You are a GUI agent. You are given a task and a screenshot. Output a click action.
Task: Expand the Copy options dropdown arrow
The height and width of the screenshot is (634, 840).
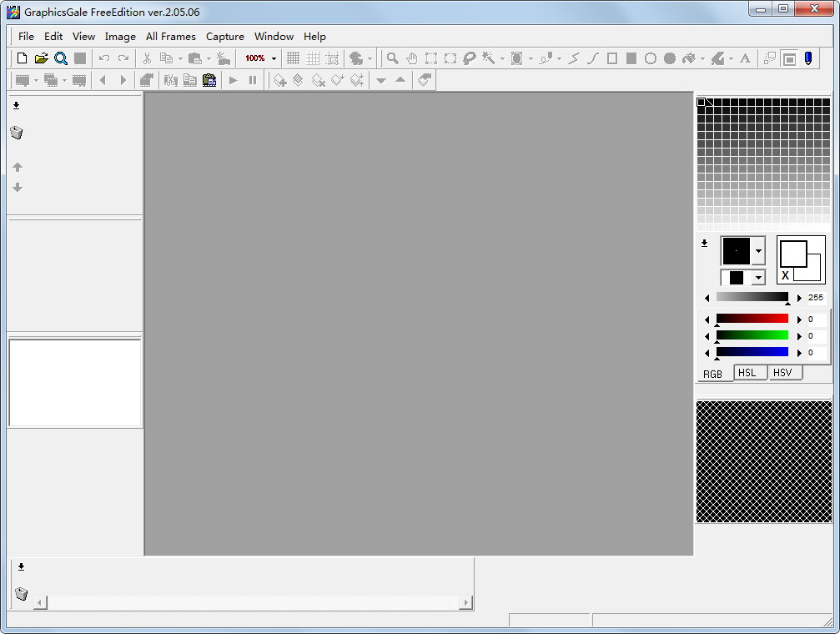(180, 58)
